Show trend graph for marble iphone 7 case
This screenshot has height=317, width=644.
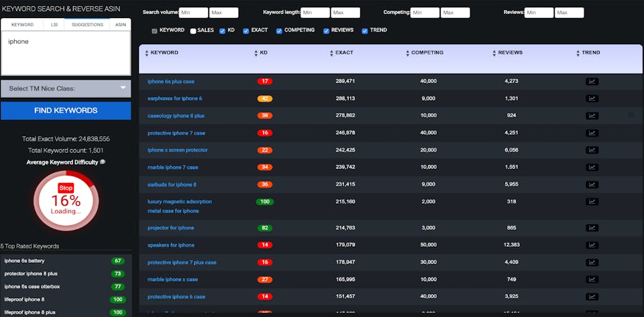592,168
